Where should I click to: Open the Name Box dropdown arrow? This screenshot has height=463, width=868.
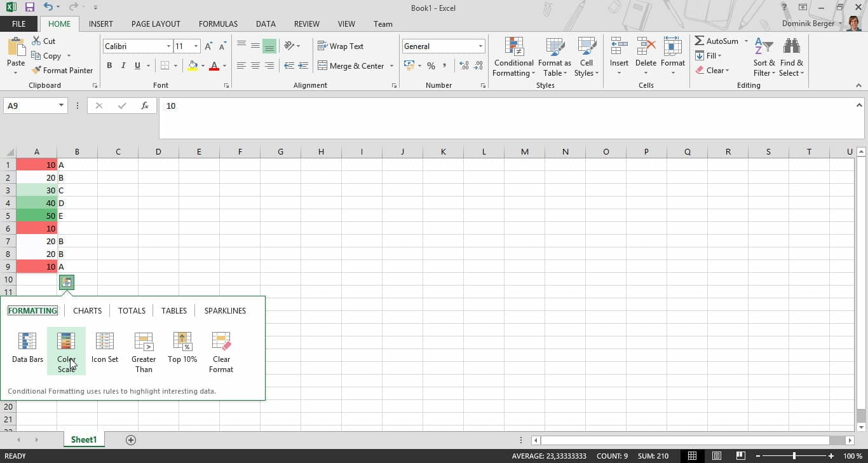click(x=62, y=106)
